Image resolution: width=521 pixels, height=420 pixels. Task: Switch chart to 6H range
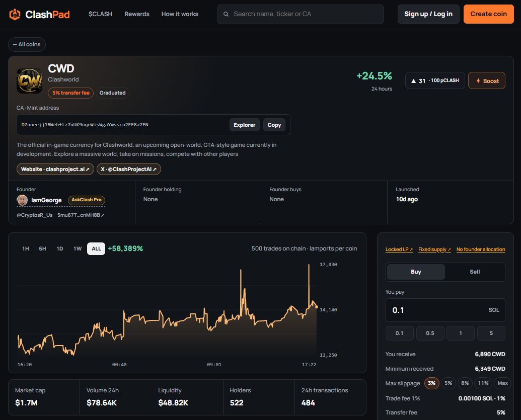(42, 248)
